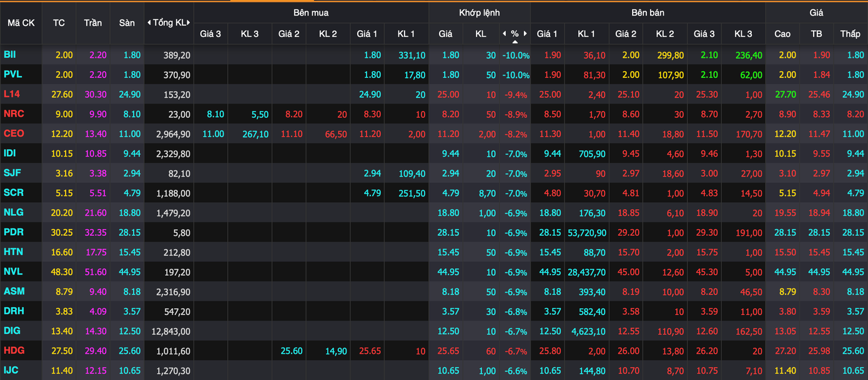Click the Cao price column header

(782, 34)
